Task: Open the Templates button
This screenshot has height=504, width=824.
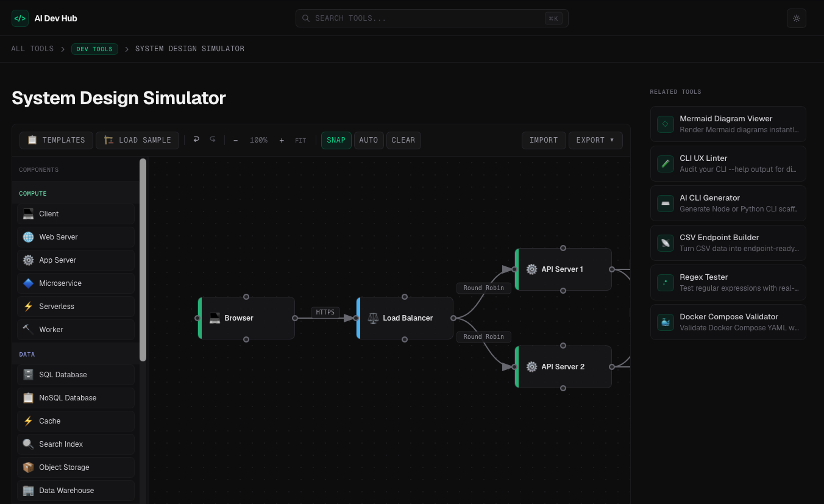Action: coord(56,140)
